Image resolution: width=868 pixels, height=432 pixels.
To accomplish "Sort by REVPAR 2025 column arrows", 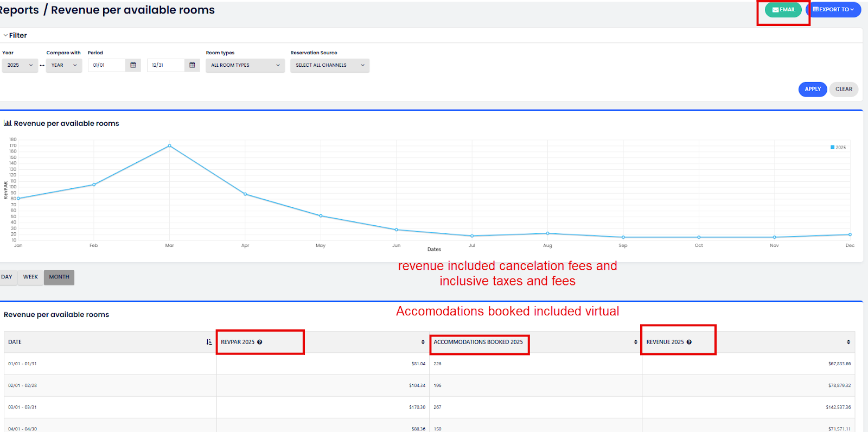I will click(x=423, y=342).
